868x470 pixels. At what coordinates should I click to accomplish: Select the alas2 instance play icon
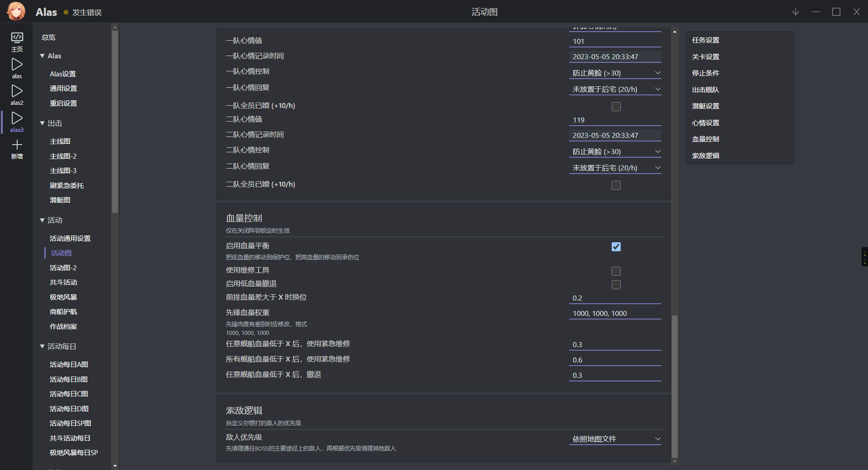(17, 91)
